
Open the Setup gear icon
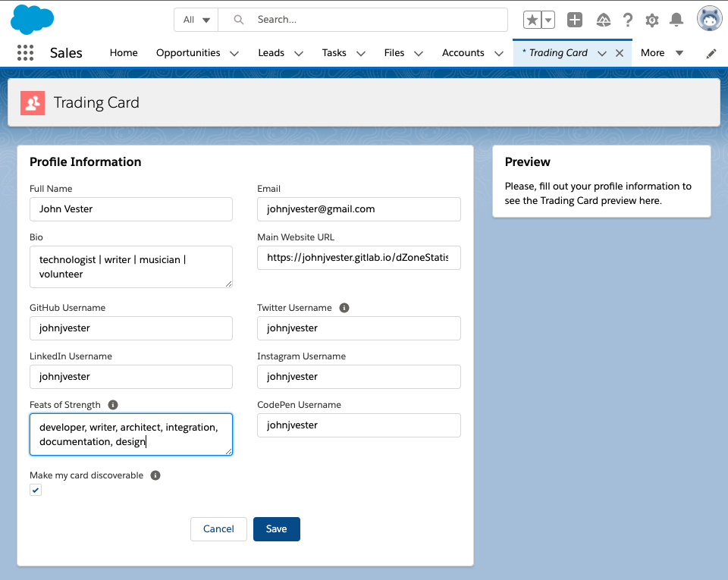point(651,20)
